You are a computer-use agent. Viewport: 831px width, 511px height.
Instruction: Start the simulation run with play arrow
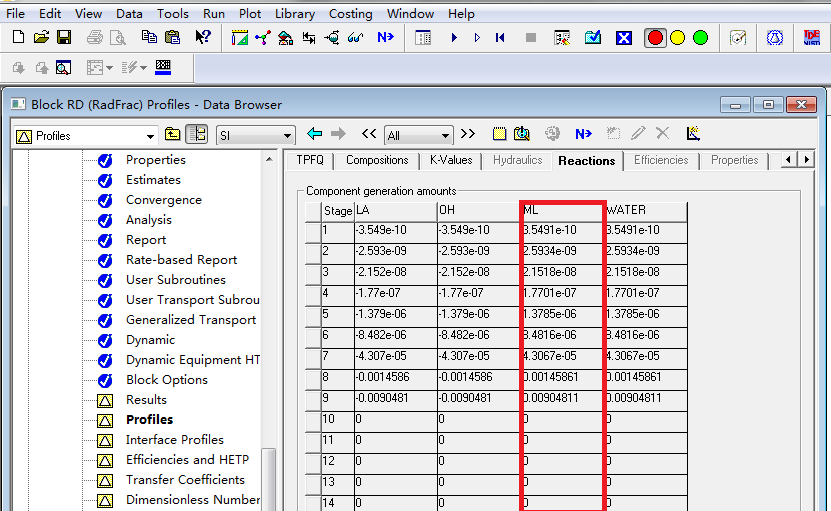point(453,38)
